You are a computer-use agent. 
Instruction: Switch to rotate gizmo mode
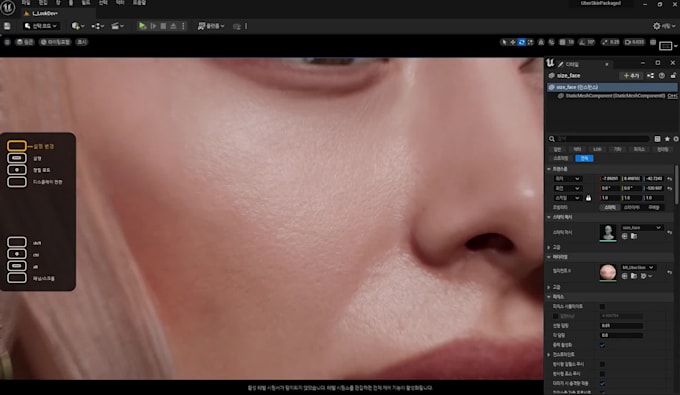click(x=521, y=42)
